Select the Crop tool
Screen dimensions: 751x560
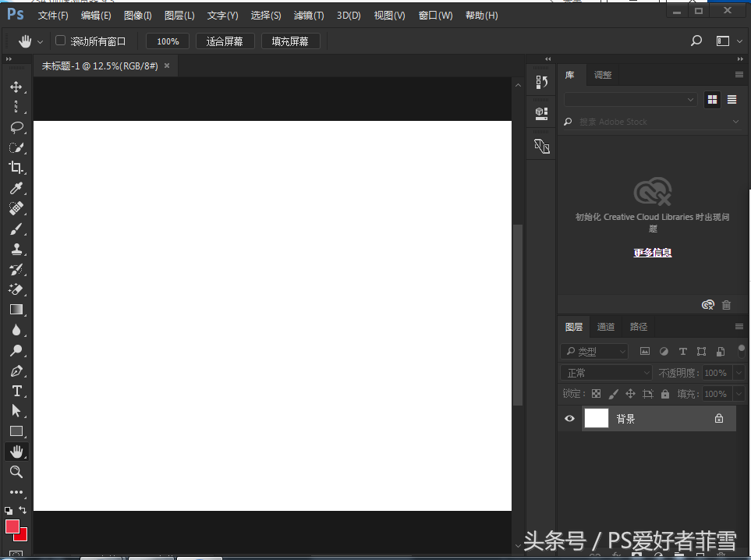(16, 168)
